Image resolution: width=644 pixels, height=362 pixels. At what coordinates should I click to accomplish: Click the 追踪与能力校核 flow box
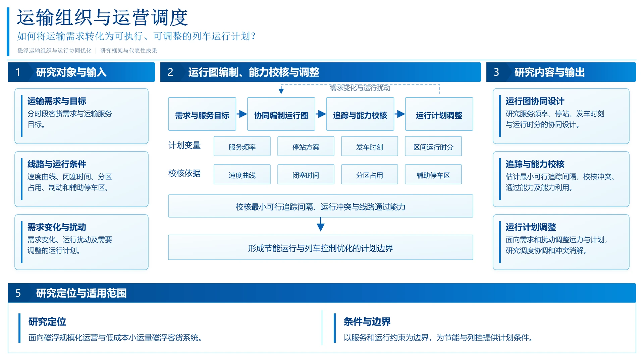pyautogui.click(x=360, y=114)
